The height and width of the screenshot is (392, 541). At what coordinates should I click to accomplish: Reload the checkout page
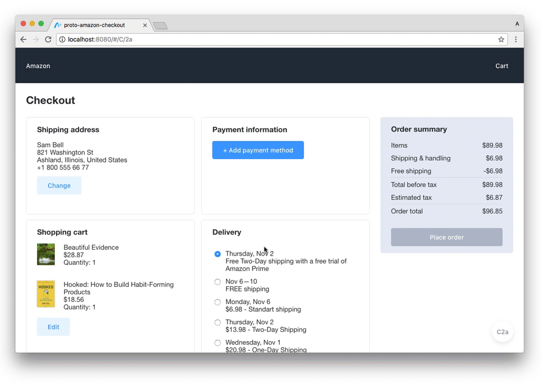48,39
